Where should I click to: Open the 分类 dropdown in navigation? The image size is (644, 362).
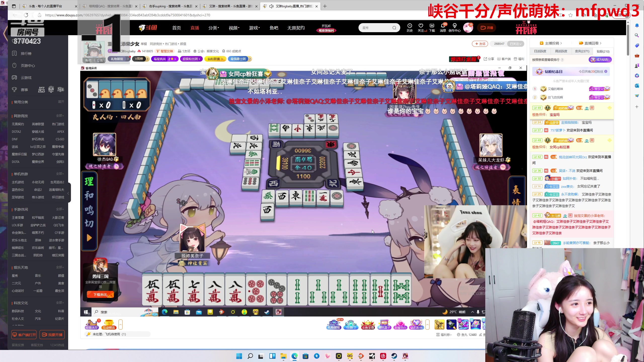pyautogui.click(x=214, y=28)
